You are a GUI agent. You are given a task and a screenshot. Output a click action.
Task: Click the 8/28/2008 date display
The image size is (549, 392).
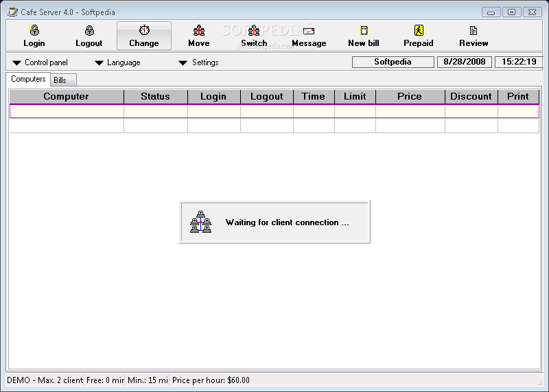(x=465, y=62)
